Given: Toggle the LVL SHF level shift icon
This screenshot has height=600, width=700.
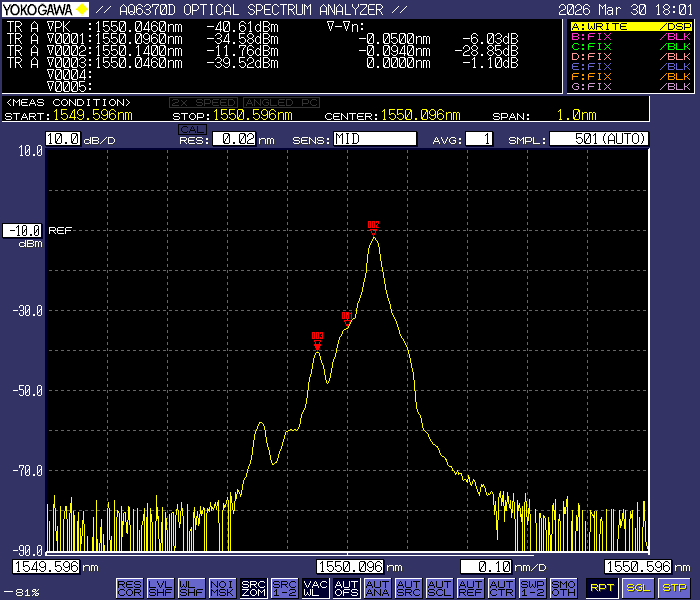Looking at the screenshot, I should click(161, 588).
